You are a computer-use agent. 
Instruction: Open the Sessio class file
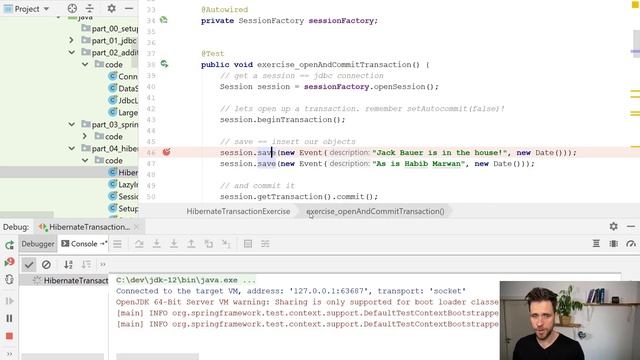pyautogui.click(x=123, y=196)
